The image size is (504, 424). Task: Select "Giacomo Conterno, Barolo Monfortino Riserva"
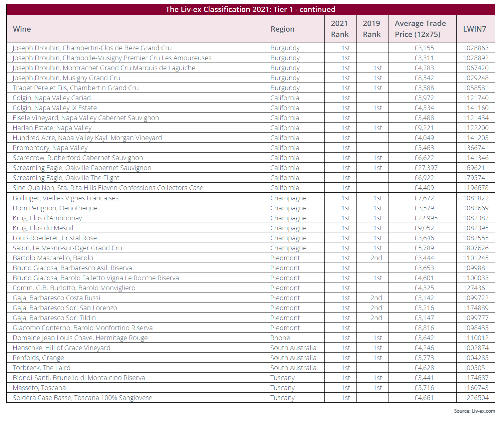click(x=83, y=328)
